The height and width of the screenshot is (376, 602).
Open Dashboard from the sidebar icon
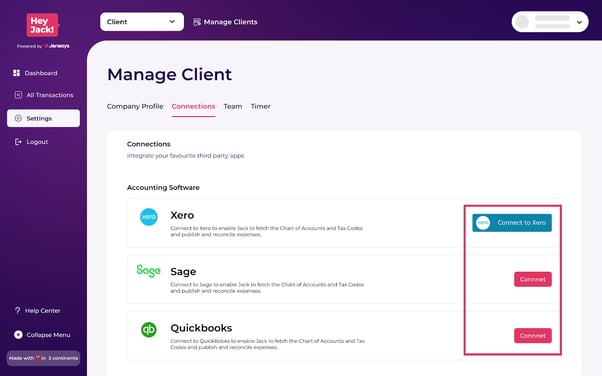(x=16, y=73)
